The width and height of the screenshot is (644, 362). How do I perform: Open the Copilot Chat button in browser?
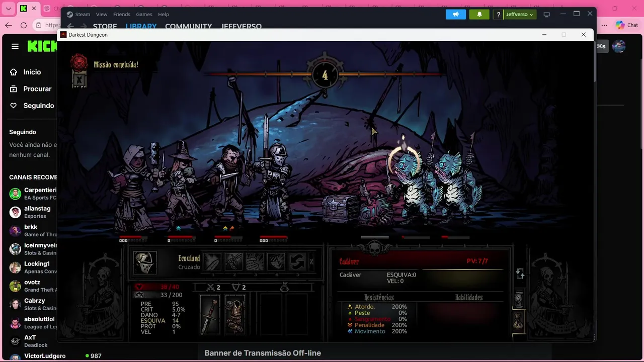(627, 25)
